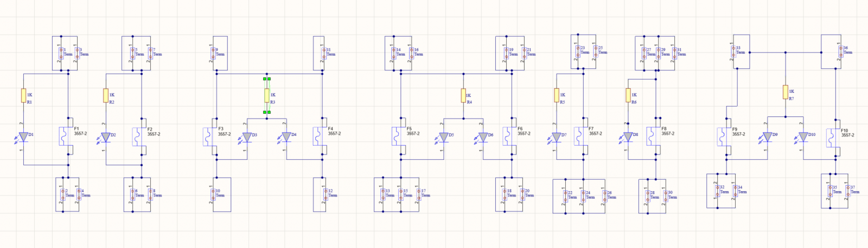Viewport: 868px width, 248px height.
Task: Pick the selected resistor R3
Action: coord(267,96)
